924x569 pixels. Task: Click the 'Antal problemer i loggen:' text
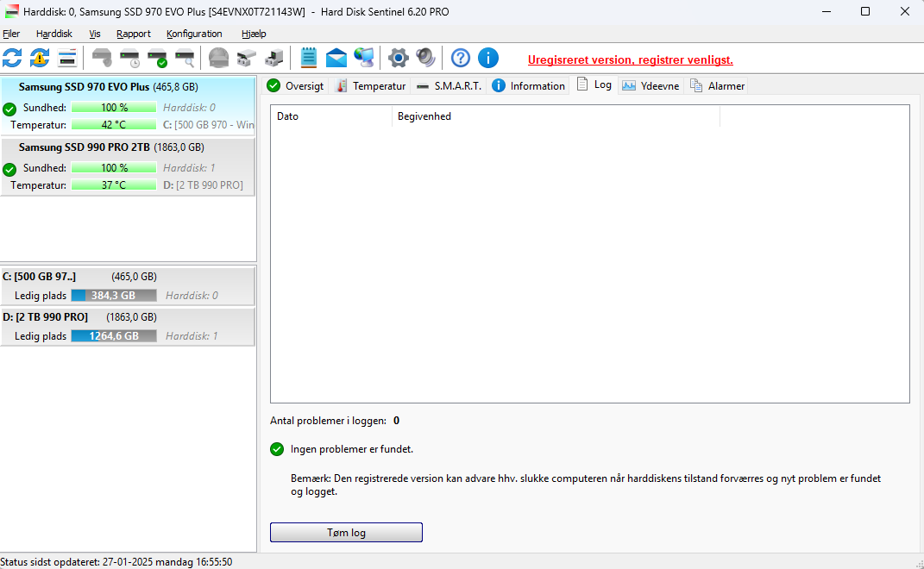328,421
